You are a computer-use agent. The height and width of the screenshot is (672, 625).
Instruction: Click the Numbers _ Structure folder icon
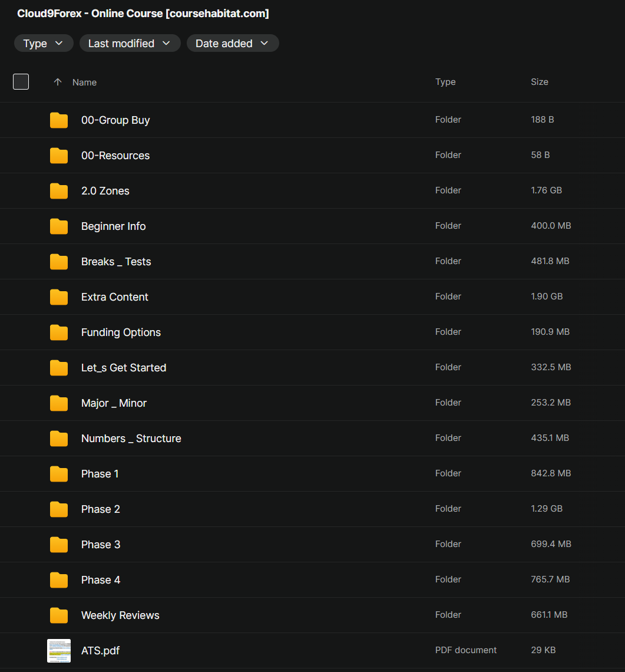point(59,439)
